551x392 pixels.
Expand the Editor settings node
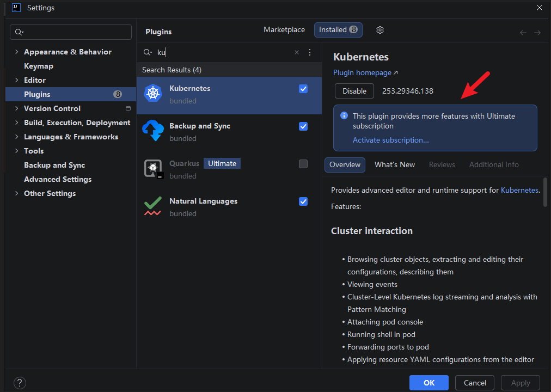16,80
